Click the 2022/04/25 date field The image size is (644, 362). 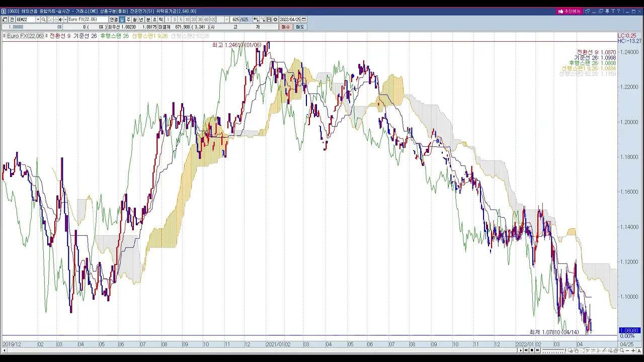click(290, 20)
